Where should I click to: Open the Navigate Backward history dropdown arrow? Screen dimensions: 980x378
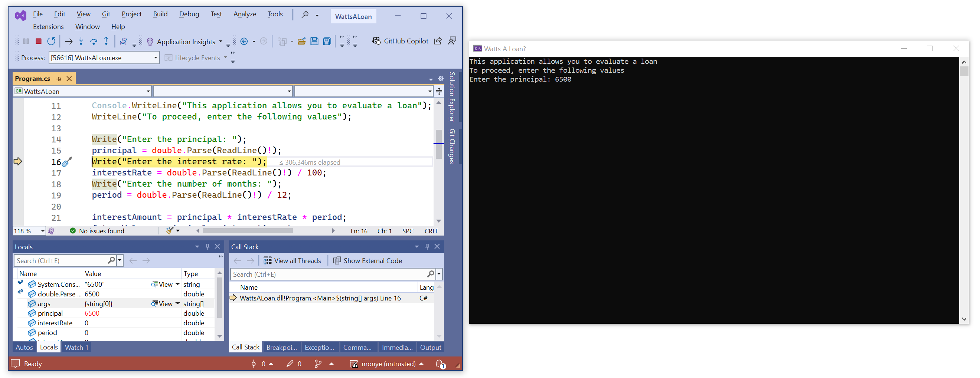click(254, 42)
